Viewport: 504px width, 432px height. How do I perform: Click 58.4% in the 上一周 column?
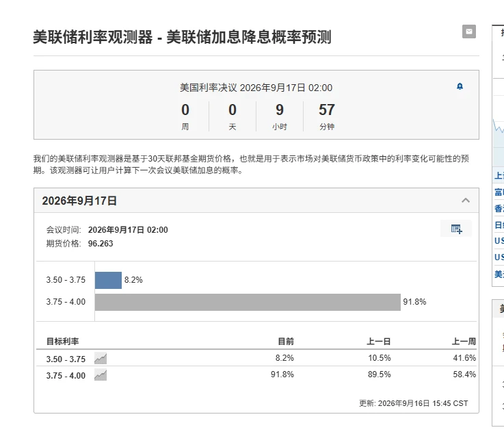pyautogui.click(x=464, y=374)
